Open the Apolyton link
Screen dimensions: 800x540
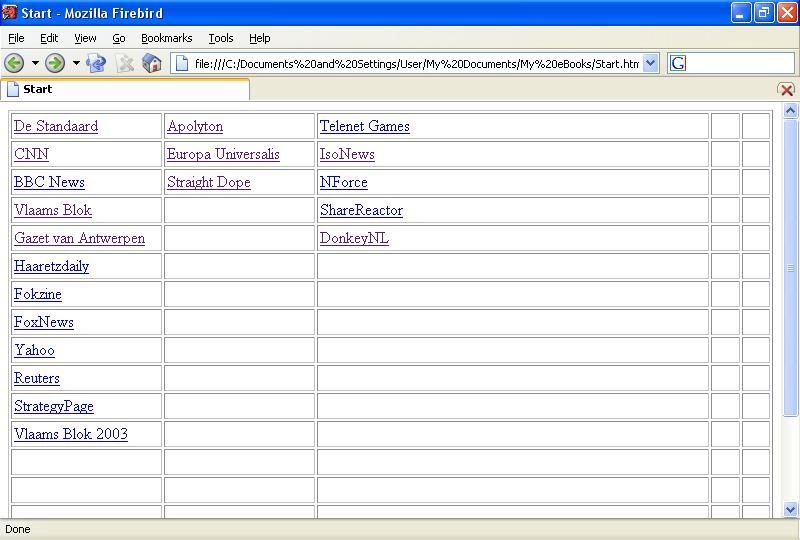(x=195, y=126)
